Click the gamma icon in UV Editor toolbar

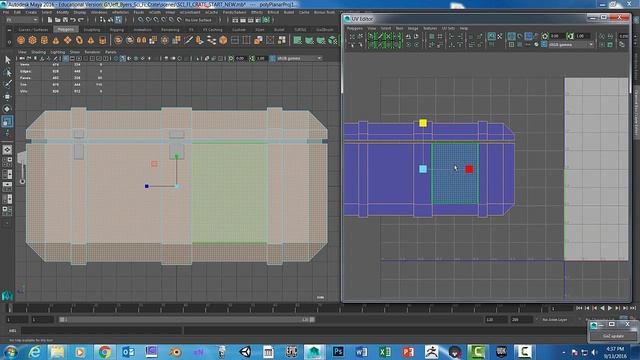pos(570,36)
